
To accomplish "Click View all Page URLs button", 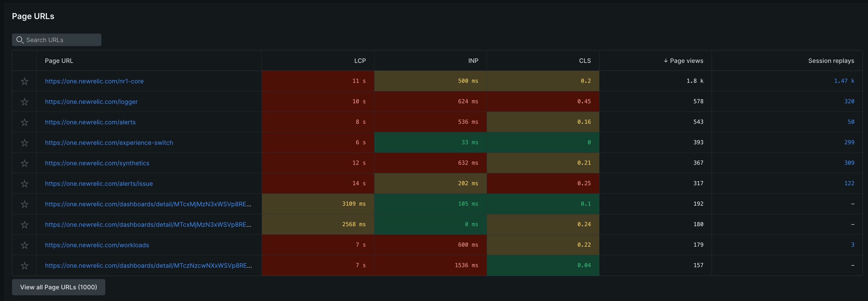I will click(58, 287).
